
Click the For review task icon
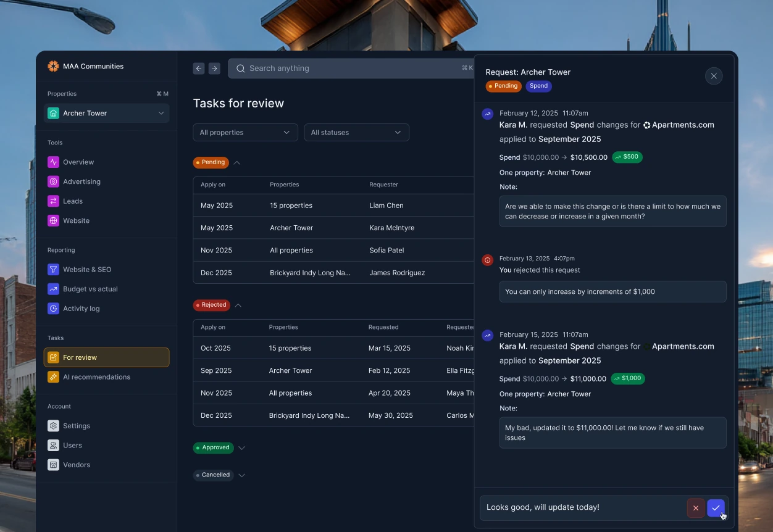coord(53,357)
